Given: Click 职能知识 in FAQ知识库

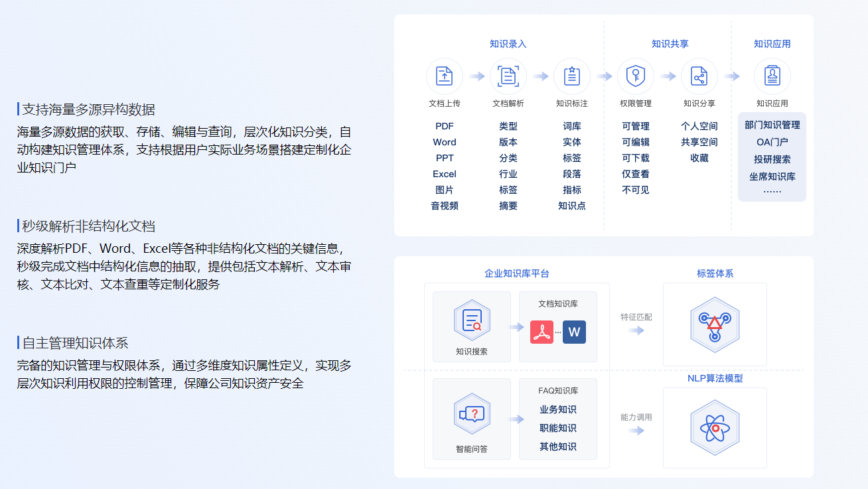Looking at the screenshot, I should [558, 428].
